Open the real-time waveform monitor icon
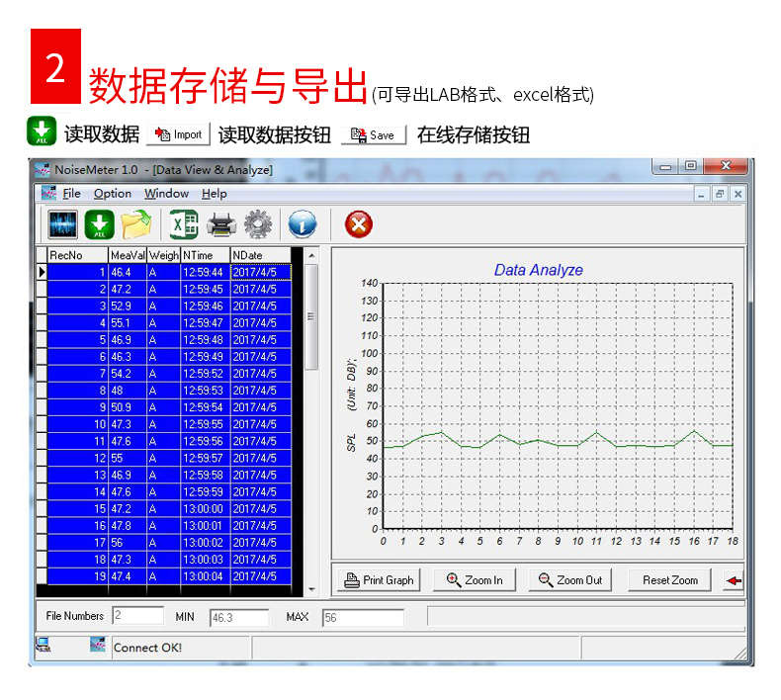The width and height of the screenshot is (781, 700). click(62, 224)
